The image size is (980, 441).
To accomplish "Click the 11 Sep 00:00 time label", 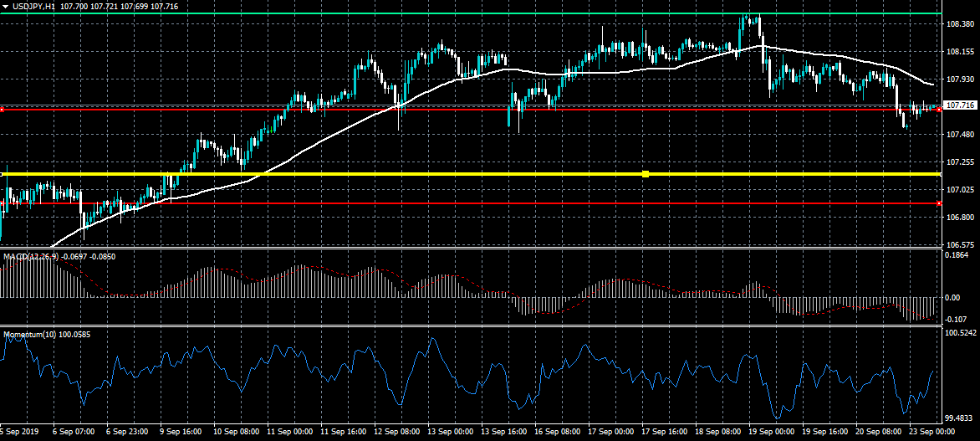I will (x=291, y=432).
